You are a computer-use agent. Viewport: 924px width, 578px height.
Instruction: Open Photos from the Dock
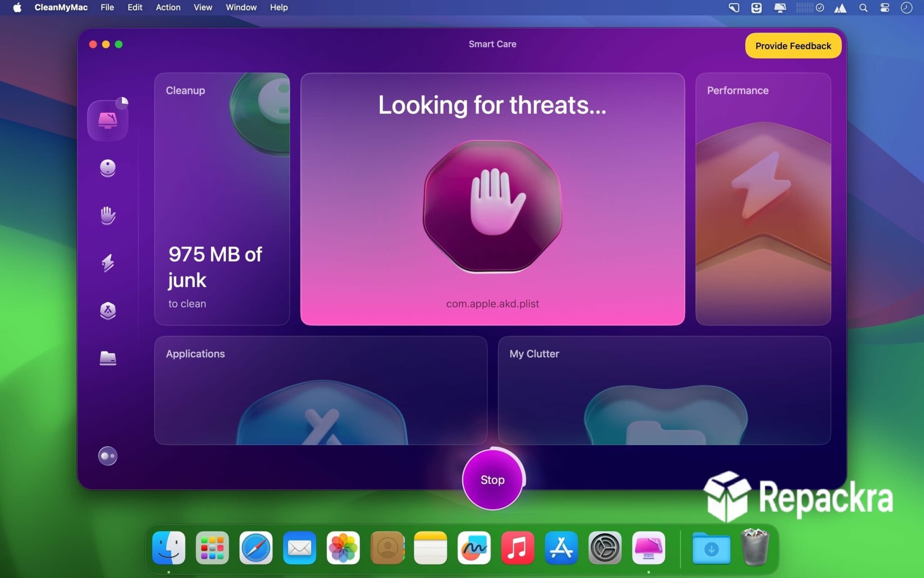point(343,548)
